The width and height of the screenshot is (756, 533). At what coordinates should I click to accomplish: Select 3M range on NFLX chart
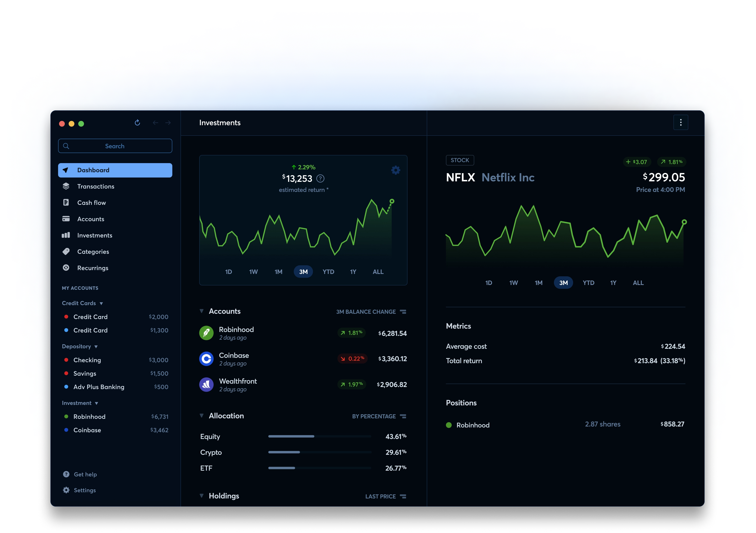click(563, 283)
